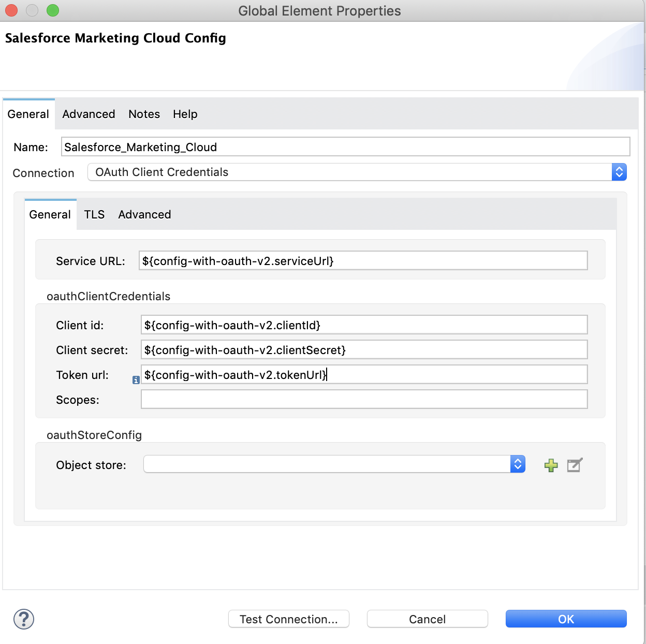This screenshot has width=646, height=644.
Task: Click the Client secret field
Action: tap(363, 349)
